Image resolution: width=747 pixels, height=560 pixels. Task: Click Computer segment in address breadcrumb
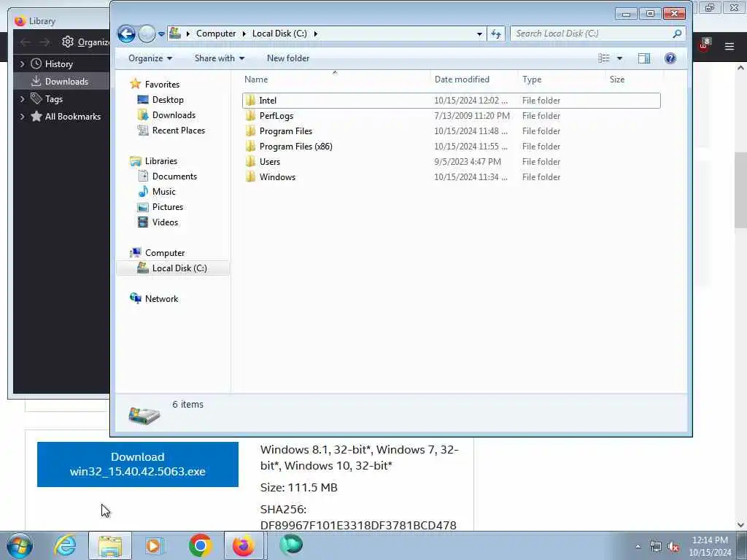click(216, 34)
